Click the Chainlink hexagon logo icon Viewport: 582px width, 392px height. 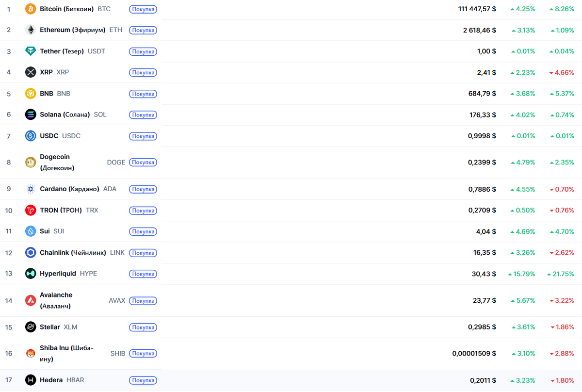coord(31,252)
